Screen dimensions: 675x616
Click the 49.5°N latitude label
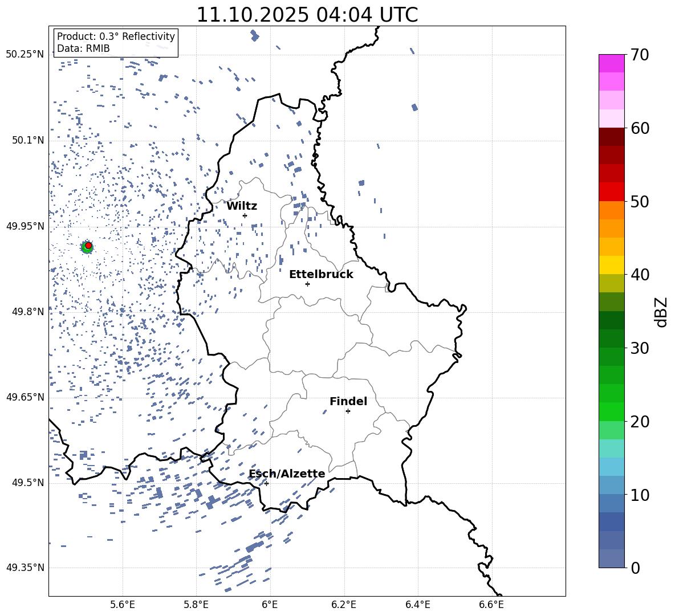pos(28,483)
